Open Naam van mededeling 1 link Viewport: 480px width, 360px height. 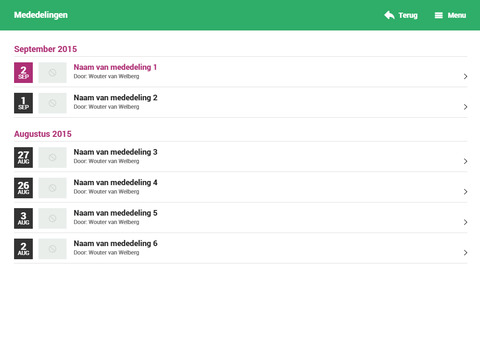115,67
